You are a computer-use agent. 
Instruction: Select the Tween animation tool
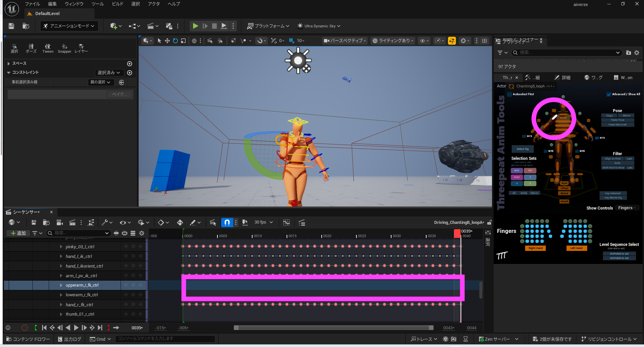click(x=48, y=48)
